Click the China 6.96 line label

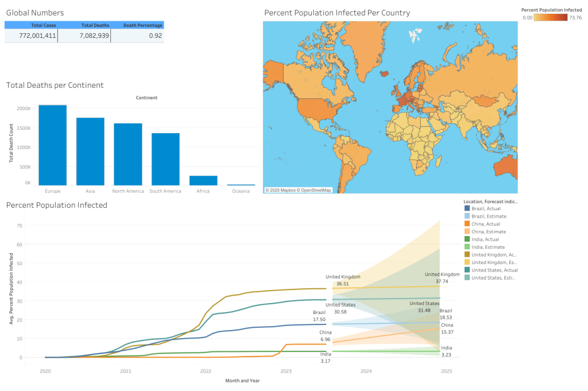[x=325, y=336]
